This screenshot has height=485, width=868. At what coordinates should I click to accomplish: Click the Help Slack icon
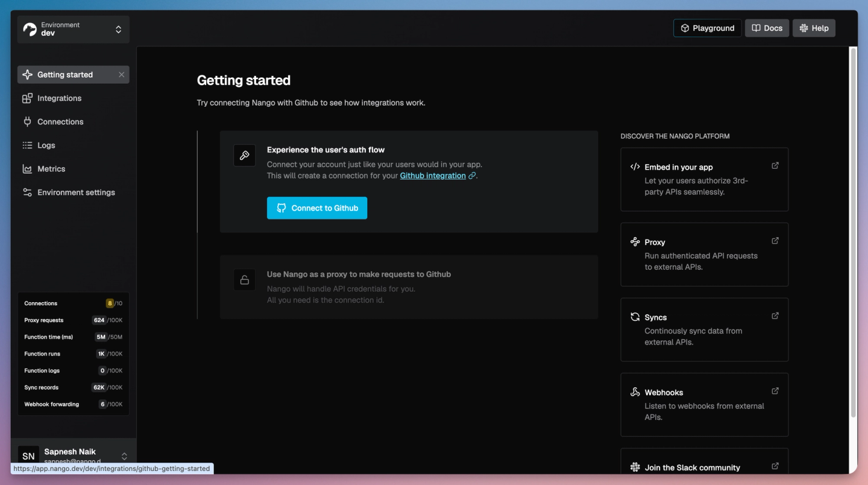pos(804,28)
